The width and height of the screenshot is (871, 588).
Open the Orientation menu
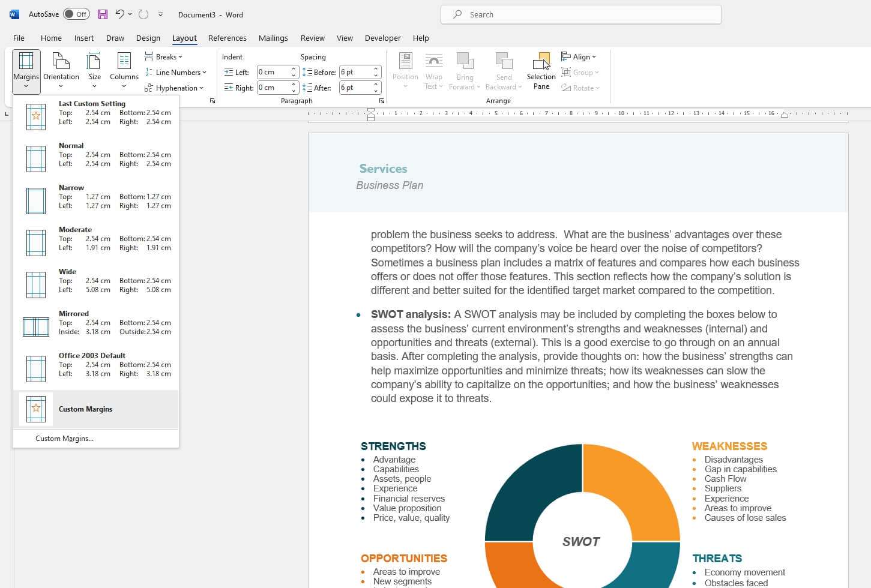click(x=61, y=71)
